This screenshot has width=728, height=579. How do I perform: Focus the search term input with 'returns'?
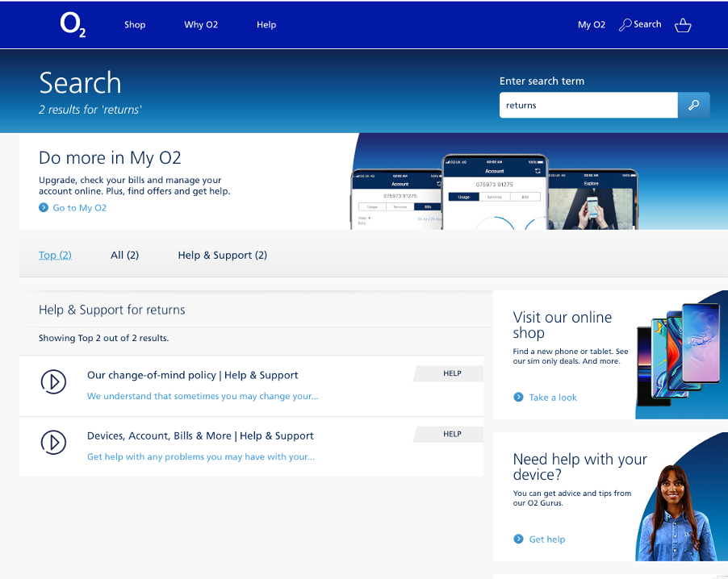[588, 105]
